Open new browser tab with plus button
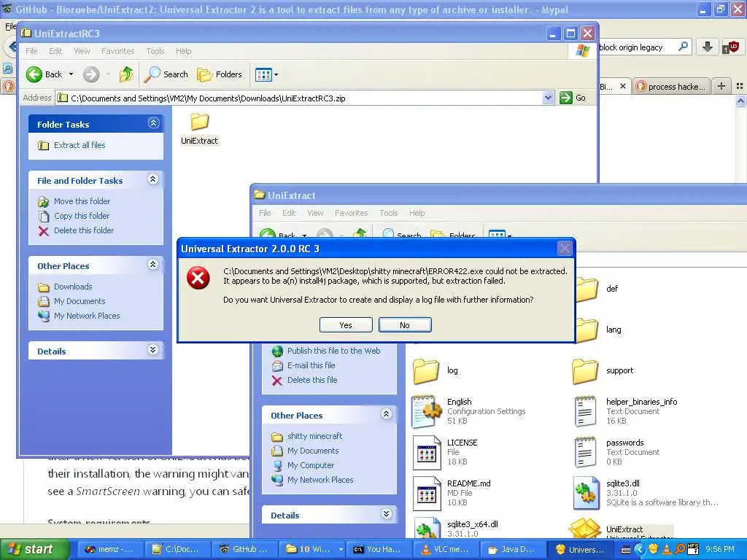747x560 pixels. (721, 86)
